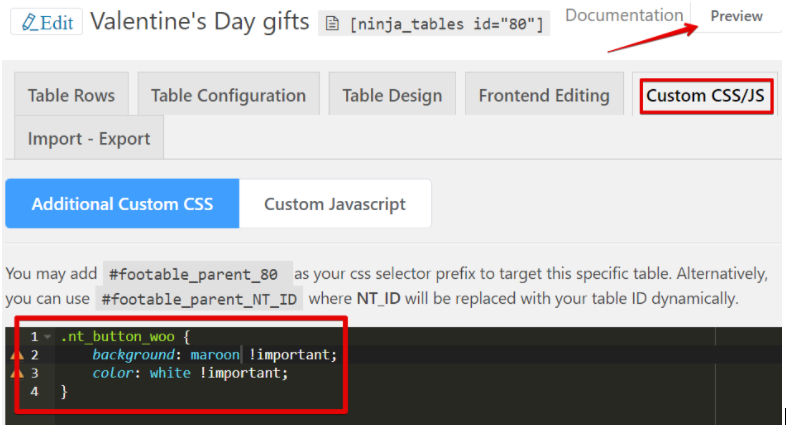Viewport: 786px width, 425px height.
Task: Open the Documentation link
Action: coord(623,16)
